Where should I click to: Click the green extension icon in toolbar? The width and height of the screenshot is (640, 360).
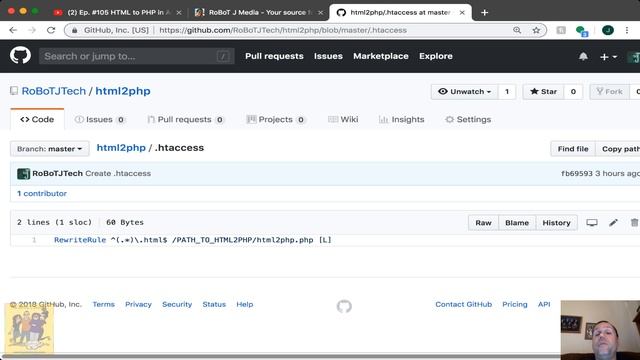582,31
